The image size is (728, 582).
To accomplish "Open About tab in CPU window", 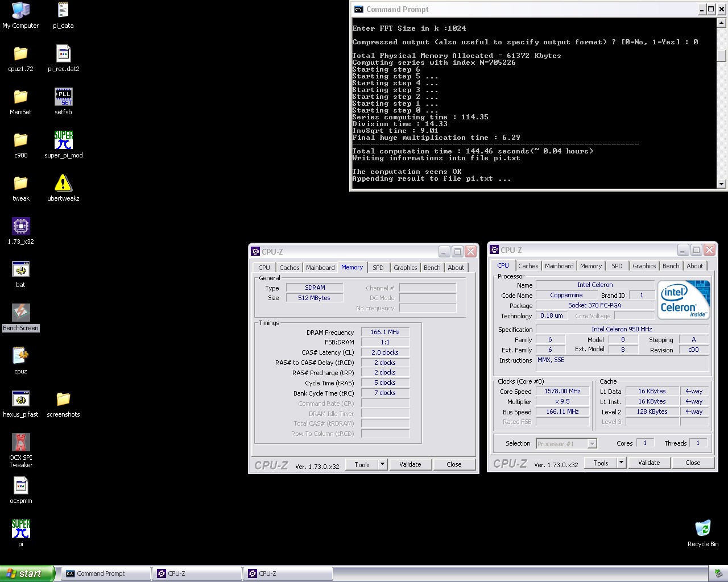I will pos(694,266).
